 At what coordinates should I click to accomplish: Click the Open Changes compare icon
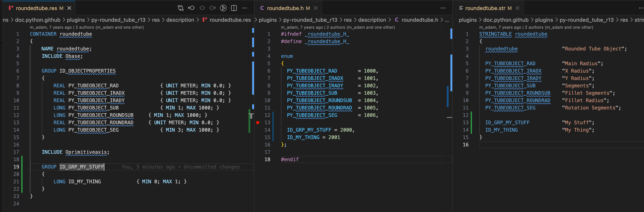(x=180, y=8)
